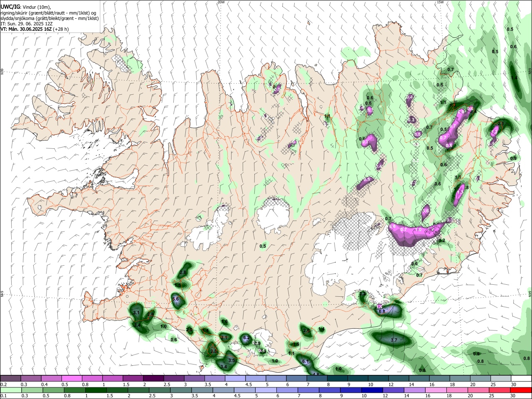Screen dimensions: 532x399
Task: Select bottom legend swatch between 10 and 12
Action: (372, 390)
